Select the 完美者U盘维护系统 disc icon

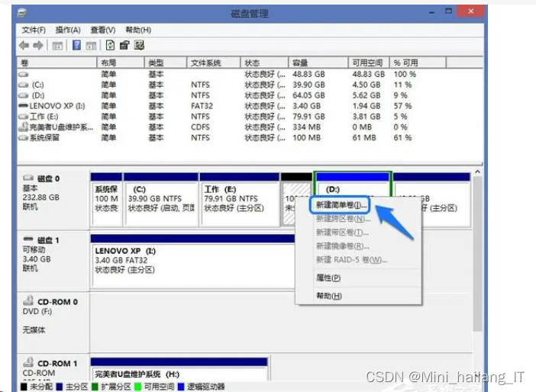[23, 127]
